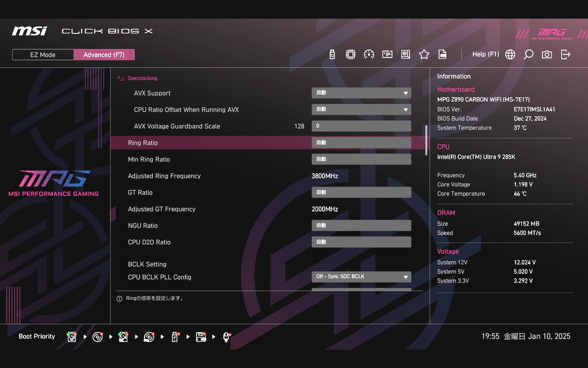Click Intel Core Ultra 9 285K text
Image resolution: width=588 pixels, height=368 pixels.
tap(476, 157)
